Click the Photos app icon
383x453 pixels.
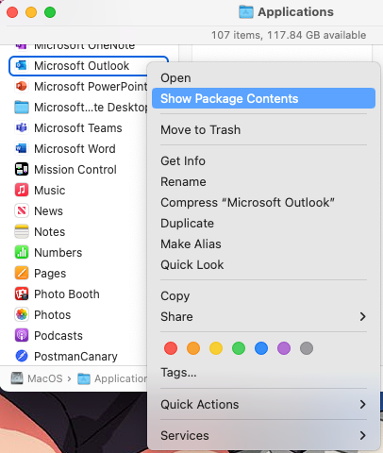point(22,315)
